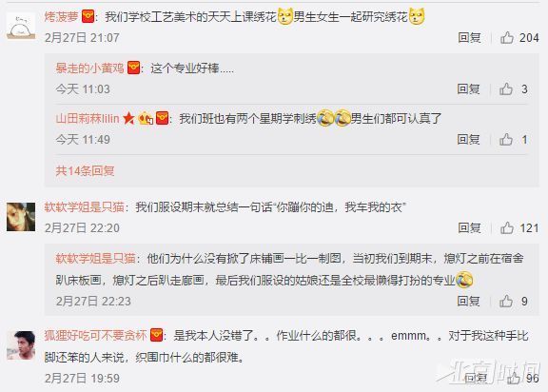This screenshot has height=392, width=548.
Task: Like the reply posted 2月27日 22:23
Action: pyautogui.click(x=506, y=301)
